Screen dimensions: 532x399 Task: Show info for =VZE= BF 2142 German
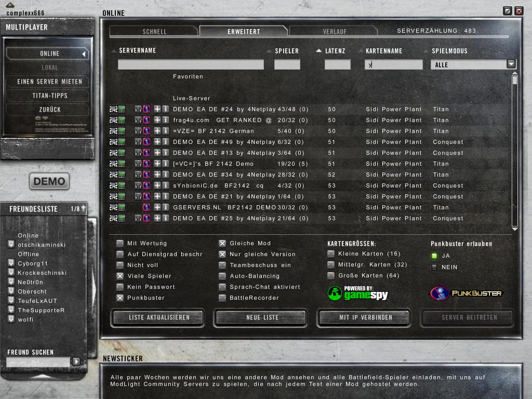(x=166, y=131)
